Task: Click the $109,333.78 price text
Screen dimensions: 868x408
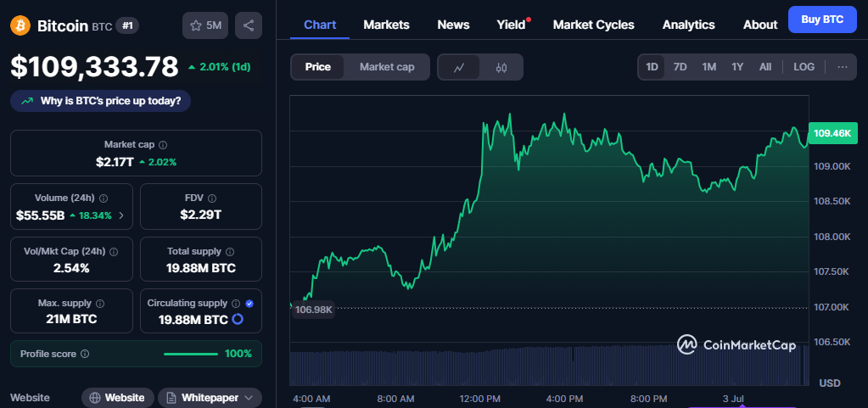Action: tap(95, 66)
